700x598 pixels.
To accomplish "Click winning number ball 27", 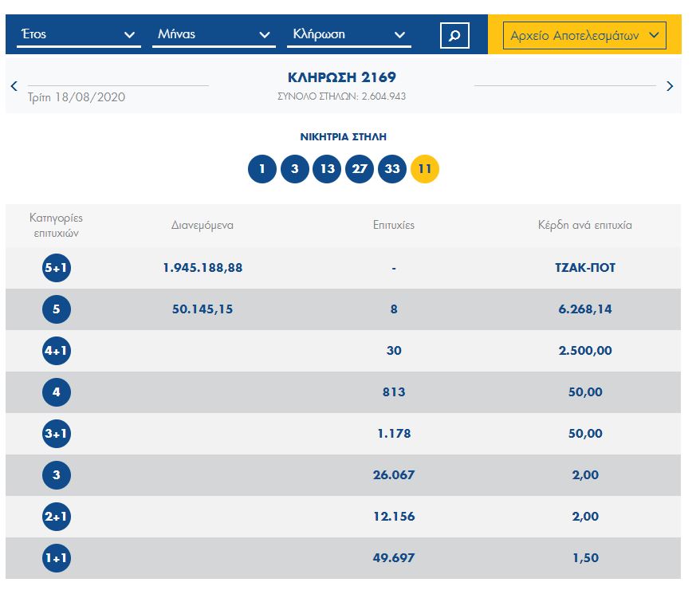I will click(360, 169).
